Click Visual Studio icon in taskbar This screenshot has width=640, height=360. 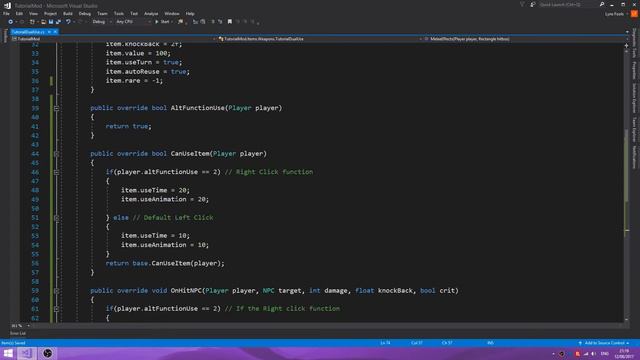coord(26,353)
